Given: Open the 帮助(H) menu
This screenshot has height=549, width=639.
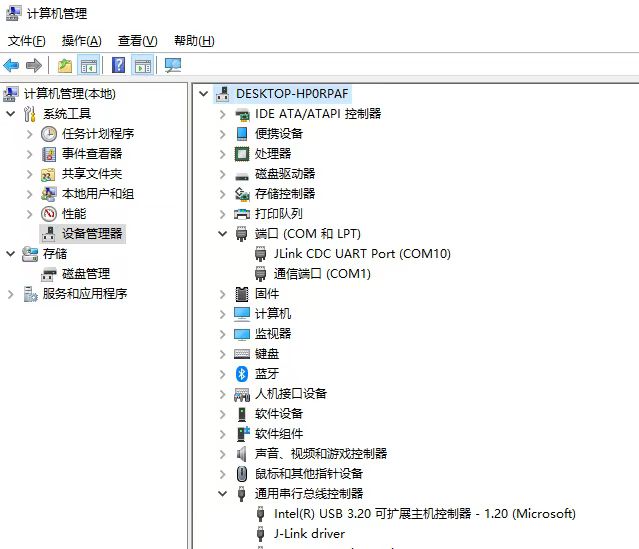Looking at the screenshot, I should pos(194,41).
